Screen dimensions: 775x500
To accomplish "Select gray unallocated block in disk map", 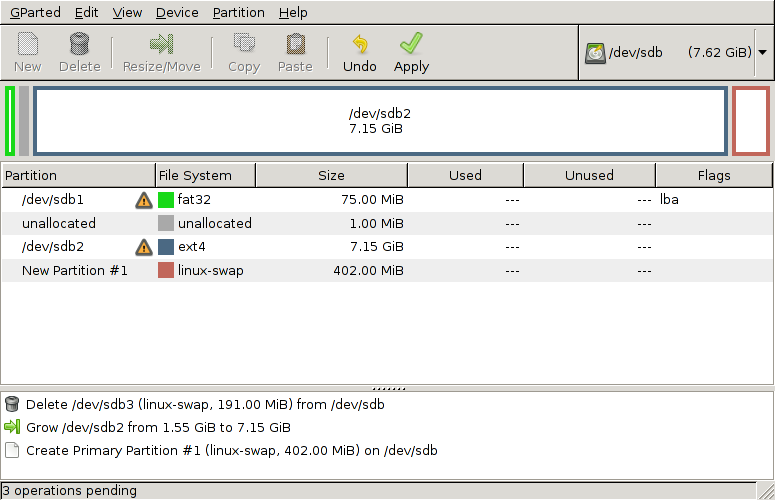I will click(x=24, y=121).
